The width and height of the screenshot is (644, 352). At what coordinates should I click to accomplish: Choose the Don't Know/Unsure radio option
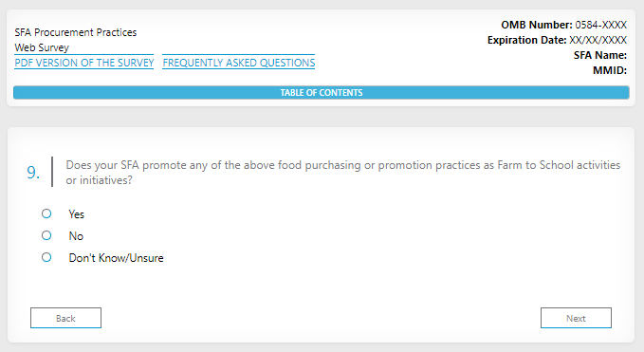[x=46, y=257]
